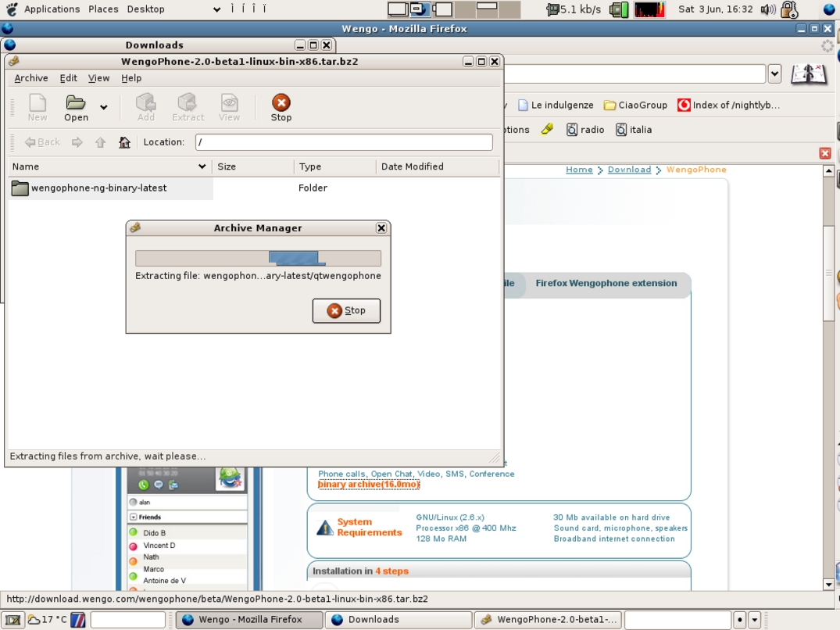Open the Help menu in Archive Manager

(131, 78)
